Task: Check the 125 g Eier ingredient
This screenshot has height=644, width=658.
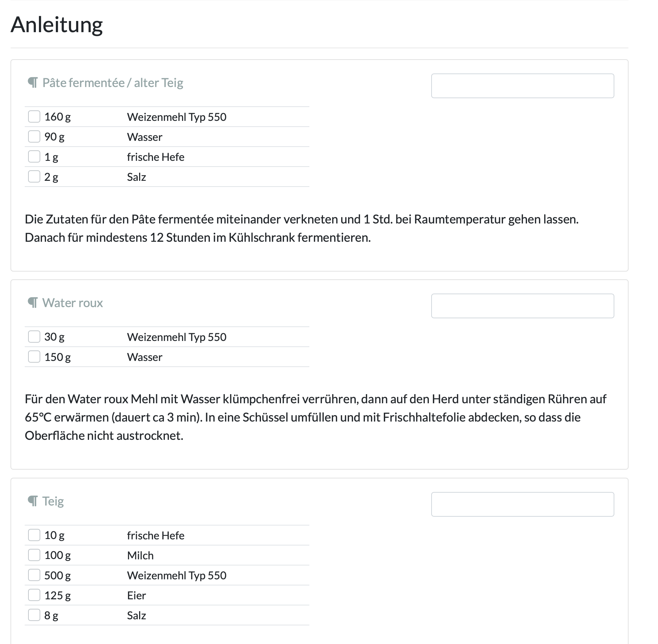Action: pos(34,595)
